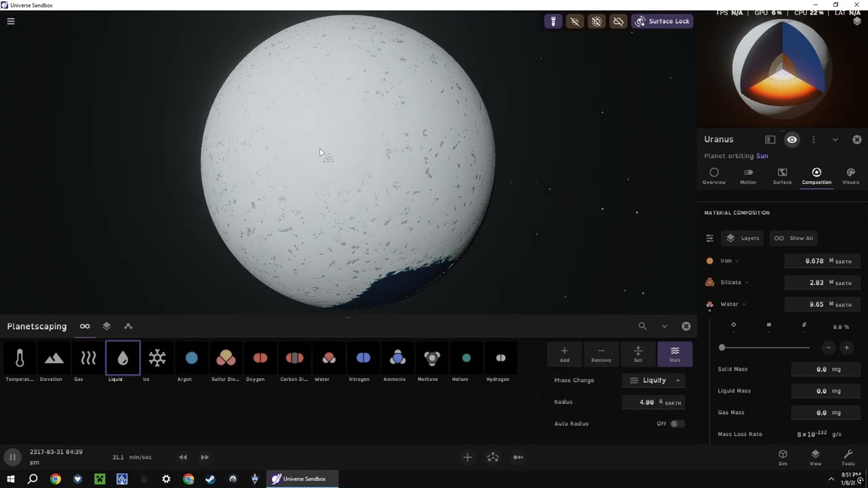Open the Phase Change Liquify dropdown
Screen dimensions: 868x488
[x=654, y=380]
